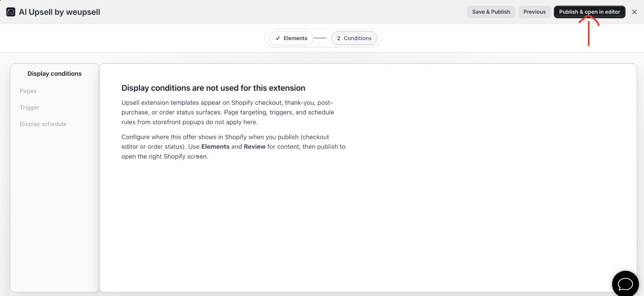Screen dimensions: 644x296
Task: Click the AI Upsell app logo icon
Action: pos(11,12)
